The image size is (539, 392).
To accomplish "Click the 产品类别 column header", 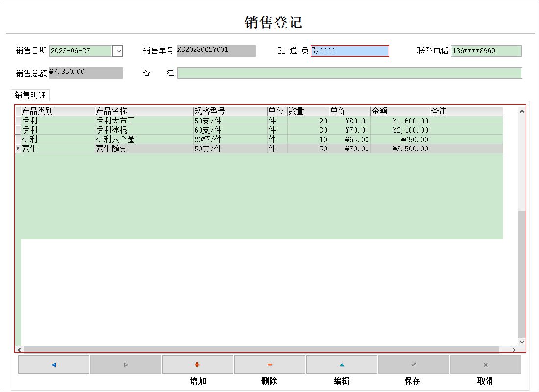I will point(58,111).
